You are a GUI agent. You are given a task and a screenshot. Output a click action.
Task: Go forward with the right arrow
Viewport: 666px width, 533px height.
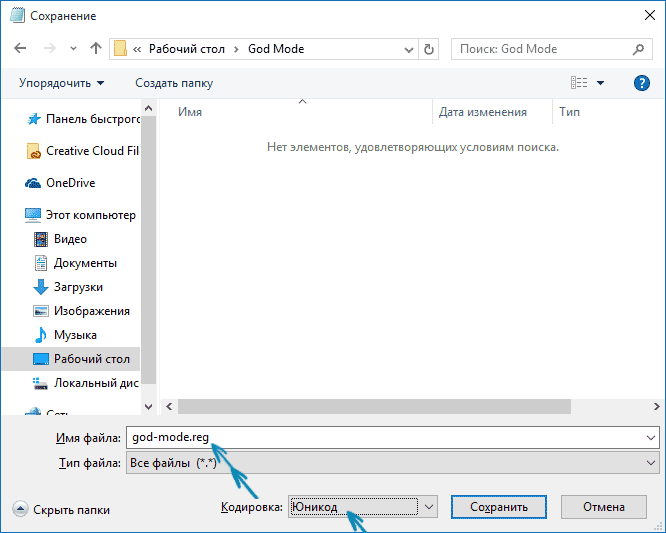(x=50, y=48)
